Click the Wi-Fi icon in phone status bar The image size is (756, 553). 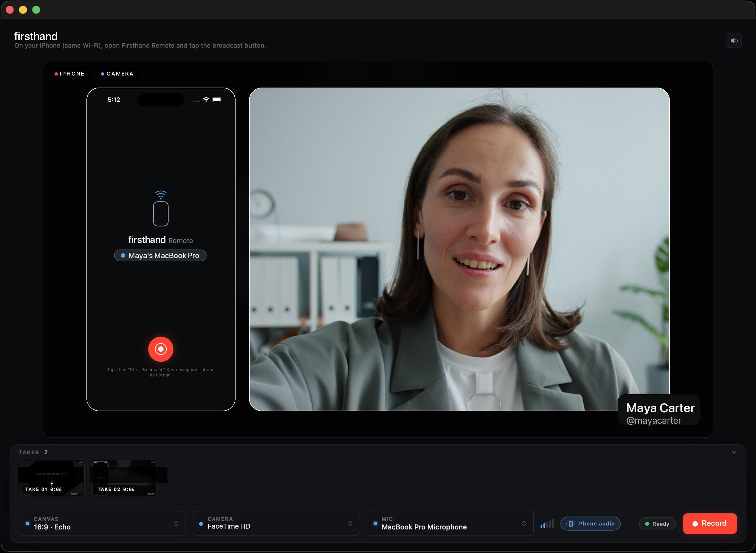tap(206, 99)
